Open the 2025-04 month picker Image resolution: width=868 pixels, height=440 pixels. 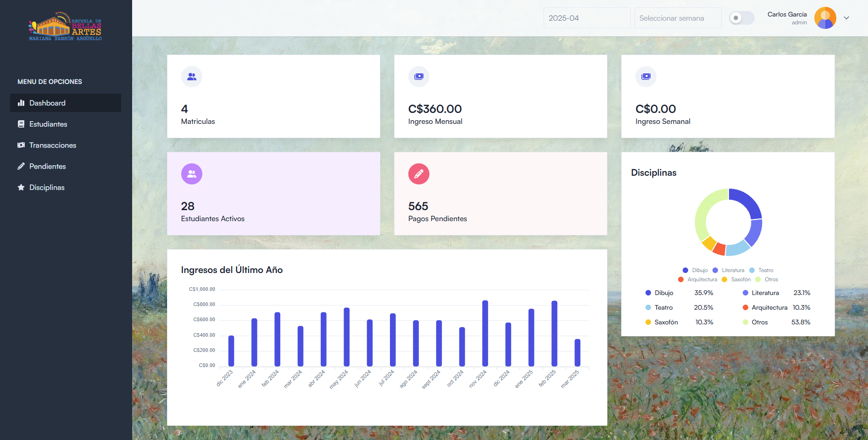[586, 18]
